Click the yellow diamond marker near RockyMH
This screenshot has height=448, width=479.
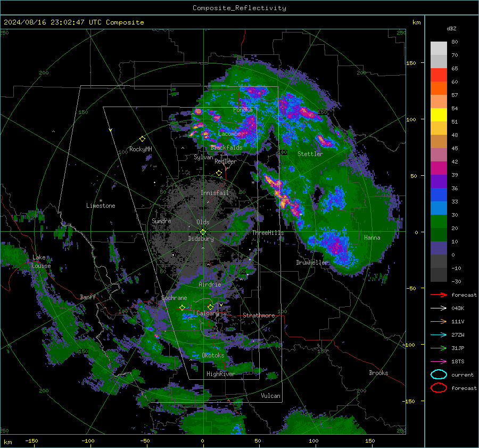(x=142, y=139)
